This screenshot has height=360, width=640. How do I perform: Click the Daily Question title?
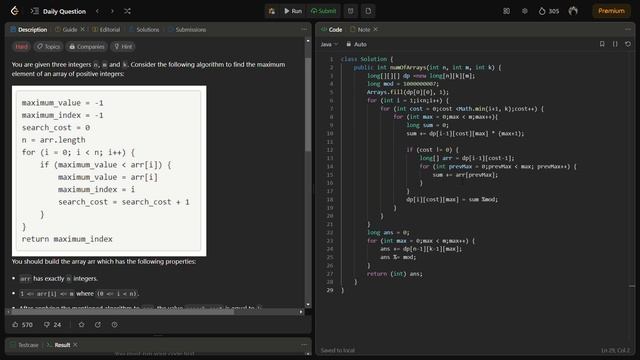[64, 11]
